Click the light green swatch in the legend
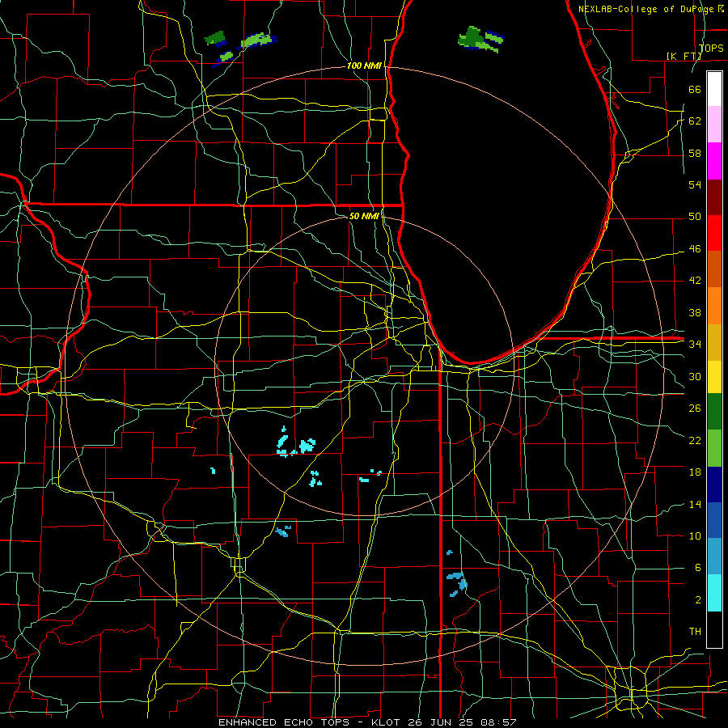The width and height of the screenshot is (728, 728). [x=714, y=448]
